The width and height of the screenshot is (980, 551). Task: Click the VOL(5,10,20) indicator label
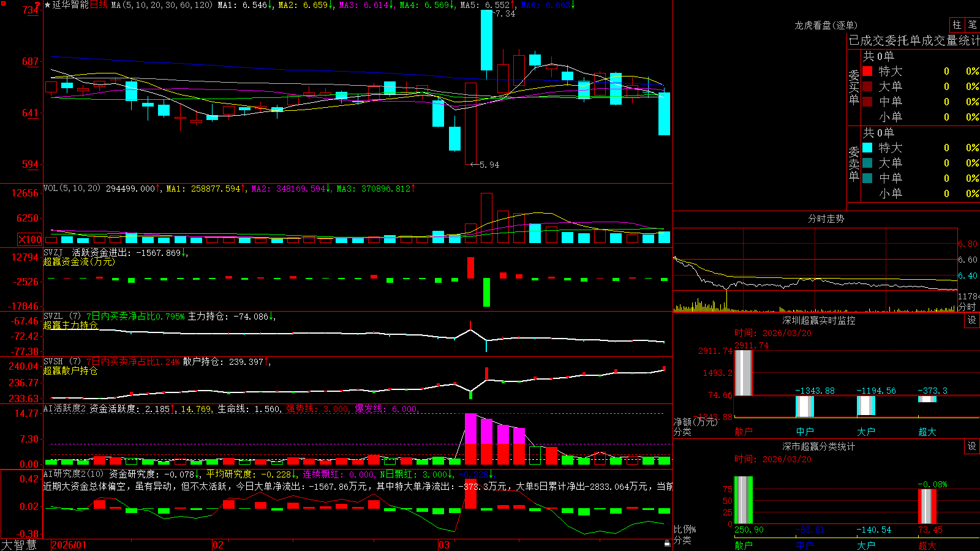click(72, 189)
